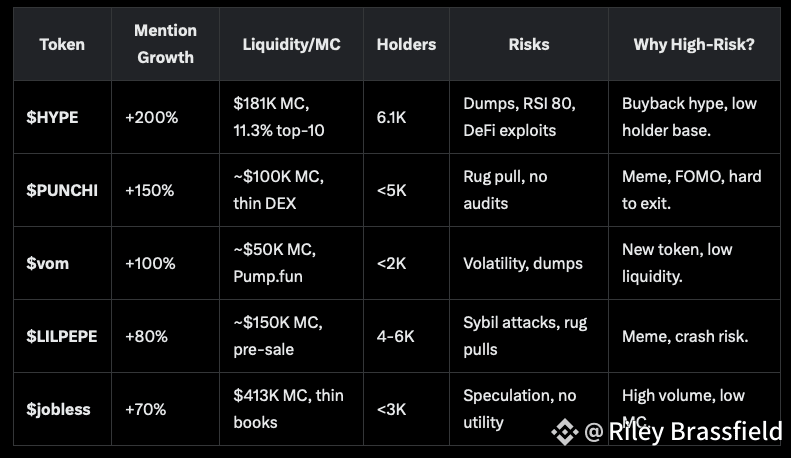
Task: Click the $413K MC, thin books cell
Action: [292, 409]
